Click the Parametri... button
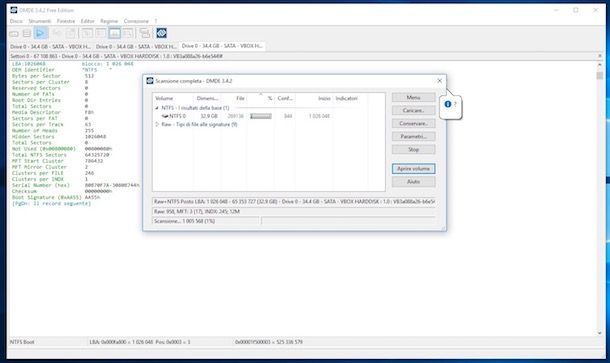This screenshot has width=610, height=363. pyautogui.click(x=414, y=137)
